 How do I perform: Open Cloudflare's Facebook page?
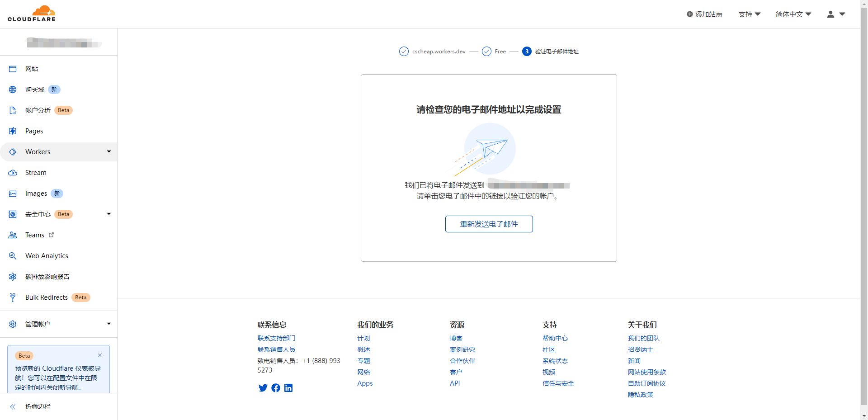276,388
